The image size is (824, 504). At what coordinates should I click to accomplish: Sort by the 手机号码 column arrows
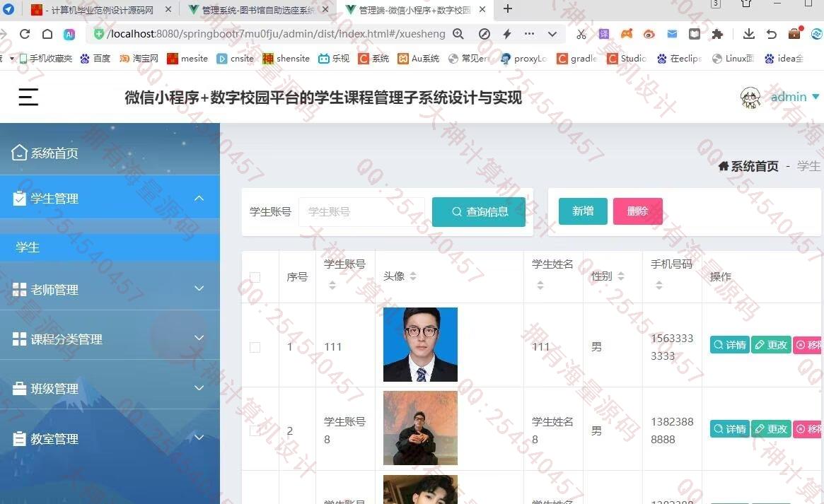(x=659, y=285)
